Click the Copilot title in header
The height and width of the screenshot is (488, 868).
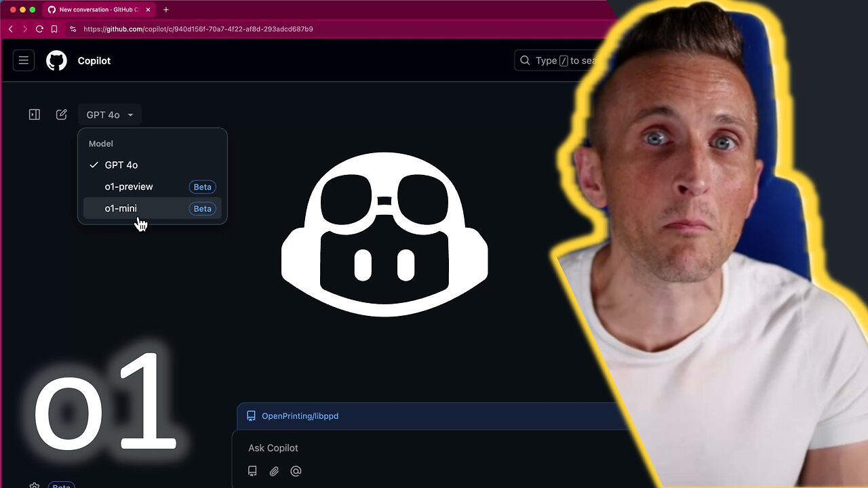pyautogui.click(x=94, y=60)
